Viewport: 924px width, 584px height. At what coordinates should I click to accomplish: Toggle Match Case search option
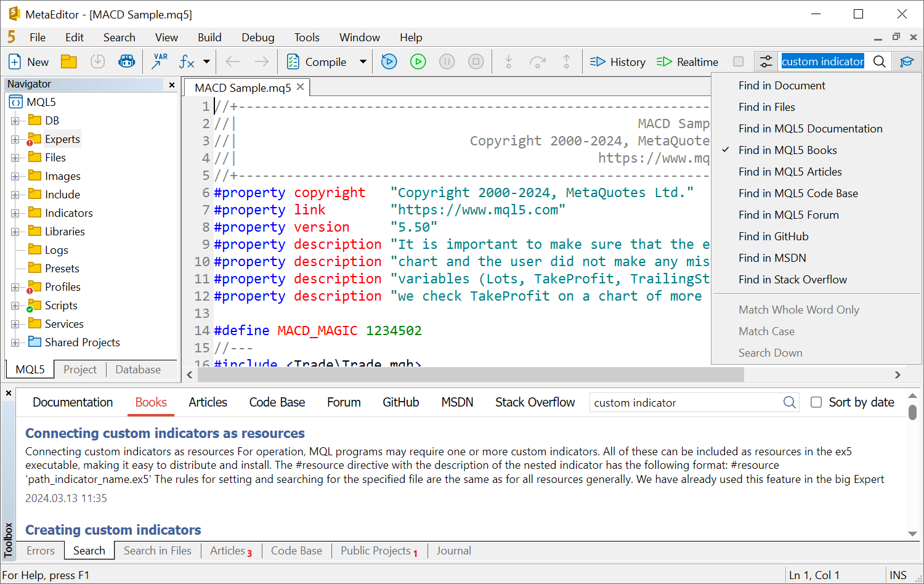766,331
